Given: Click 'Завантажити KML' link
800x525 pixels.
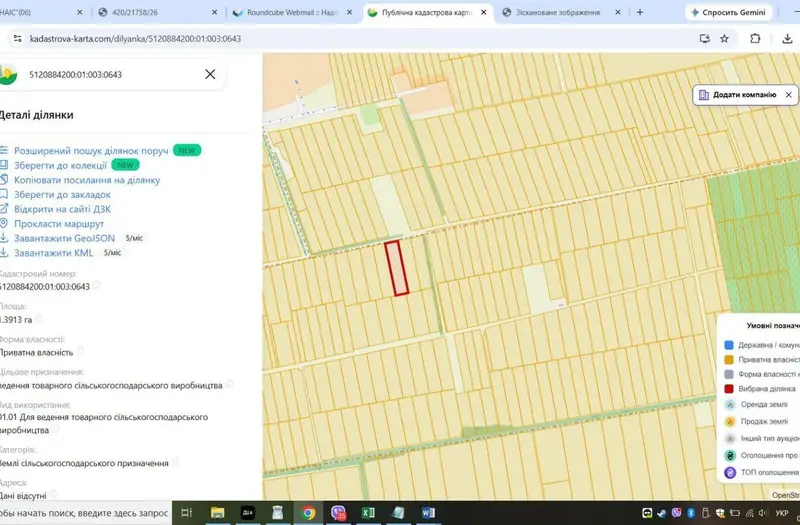Looking at the screenshot, I should (54, 253).
